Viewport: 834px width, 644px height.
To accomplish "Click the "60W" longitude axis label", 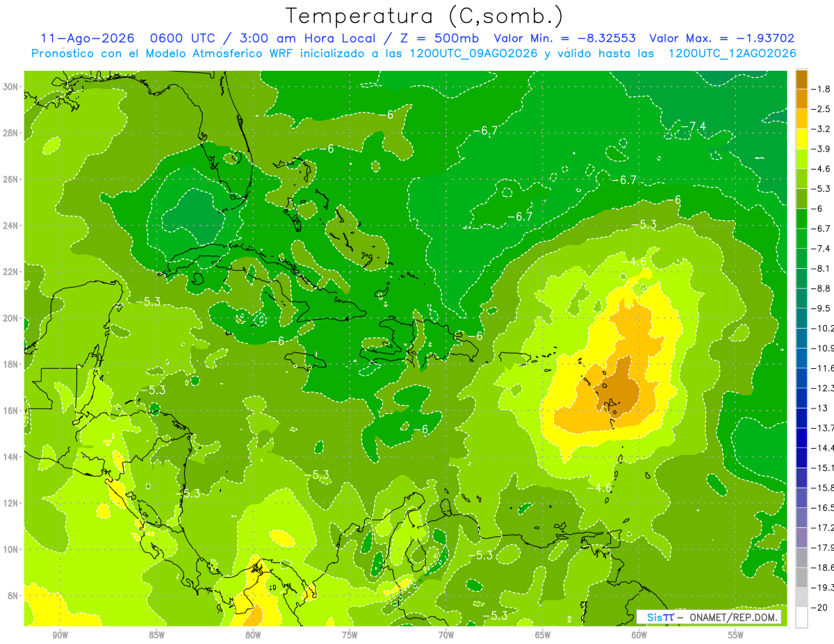I will coord(639,636).
